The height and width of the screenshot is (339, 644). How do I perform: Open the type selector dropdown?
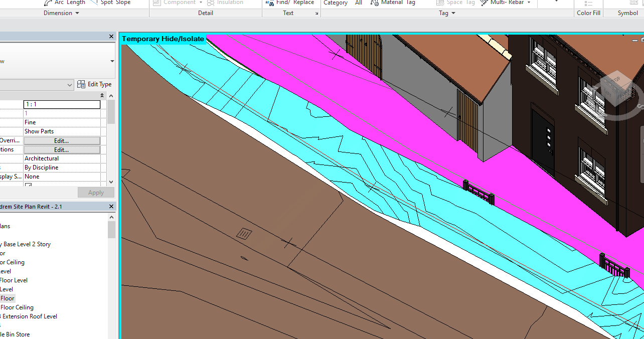pos(112,61)
